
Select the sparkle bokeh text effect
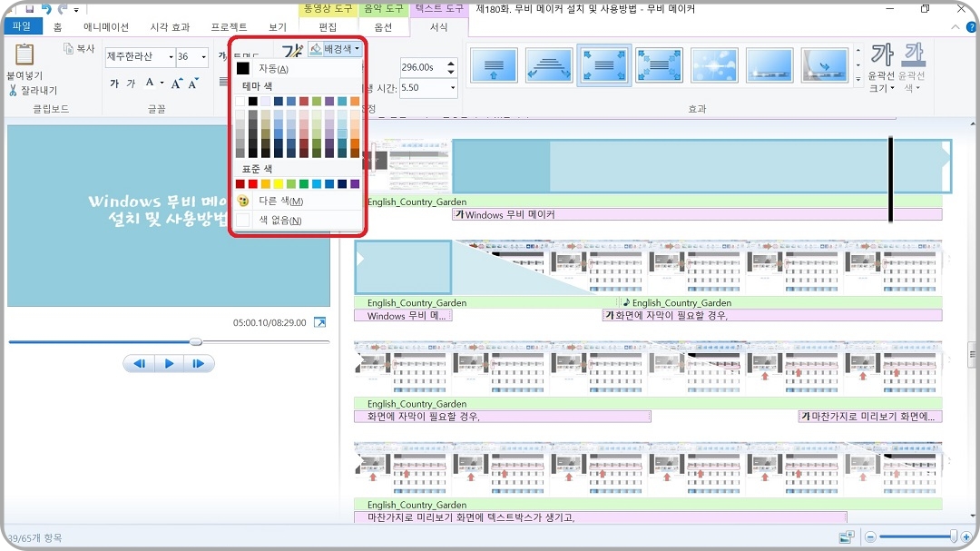tap(714, 65)
